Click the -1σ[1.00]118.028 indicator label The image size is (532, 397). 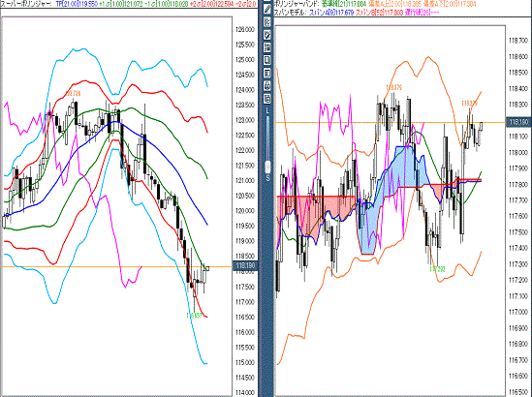(x=166, y=4)
